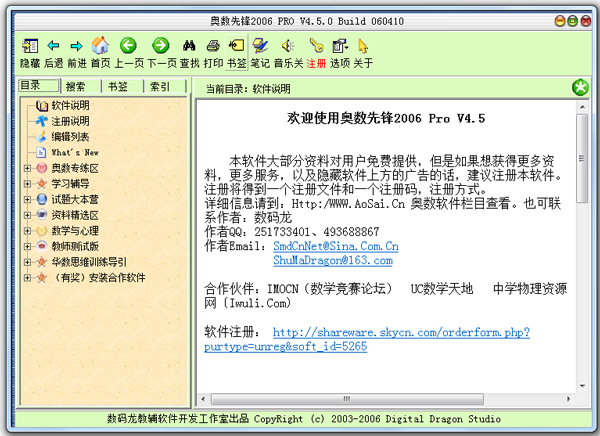Open the ShuMaDragon@163.com email link
Screen dimensions: 600x436
pos(333,261)
